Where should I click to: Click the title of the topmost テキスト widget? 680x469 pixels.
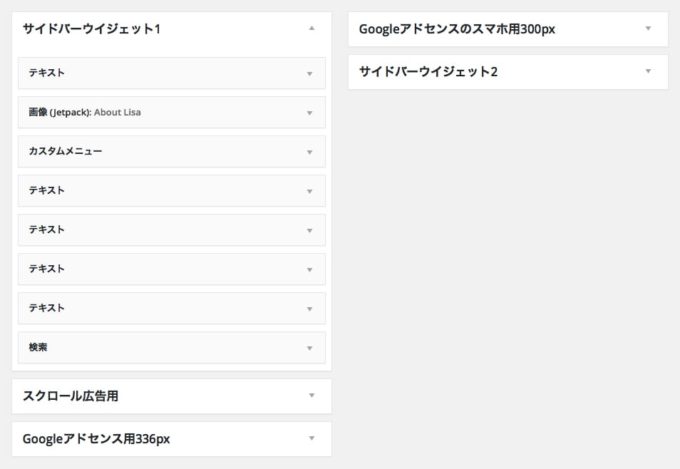tap(46, 73)
